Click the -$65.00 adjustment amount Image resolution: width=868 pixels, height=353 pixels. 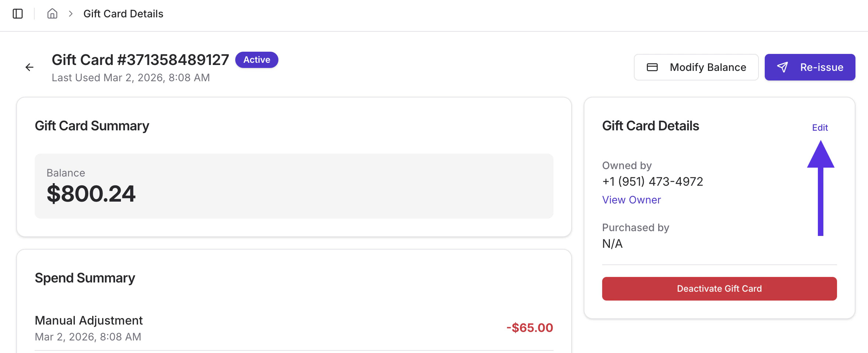(x=530, y=328)
